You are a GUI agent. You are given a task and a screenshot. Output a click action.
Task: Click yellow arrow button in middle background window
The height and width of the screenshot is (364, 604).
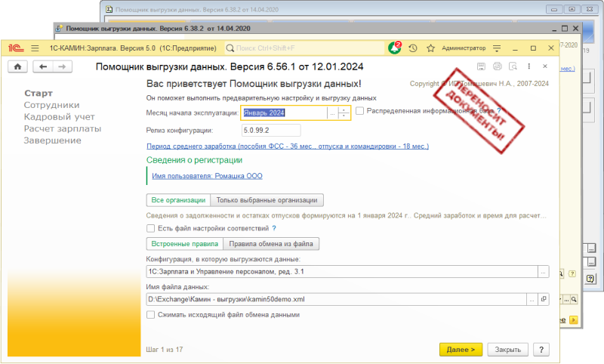(x=574, y=319)
